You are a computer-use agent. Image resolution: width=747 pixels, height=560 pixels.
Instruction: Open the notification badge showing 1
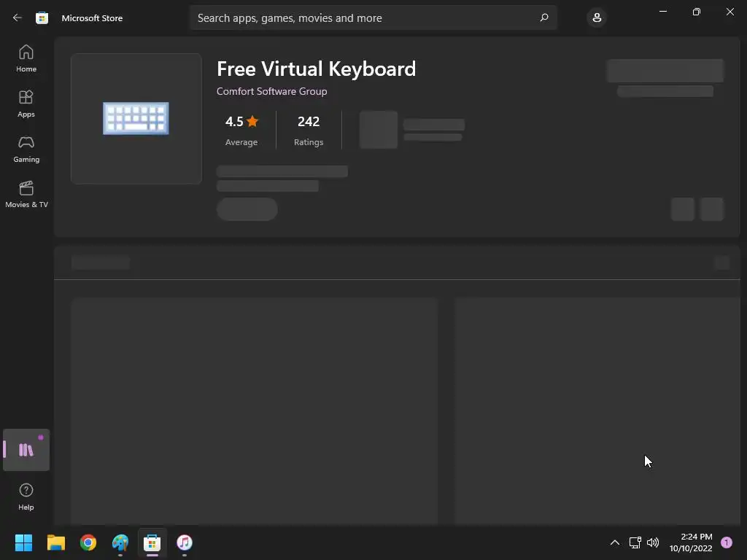pyautogui.click(x=727, y=542)
